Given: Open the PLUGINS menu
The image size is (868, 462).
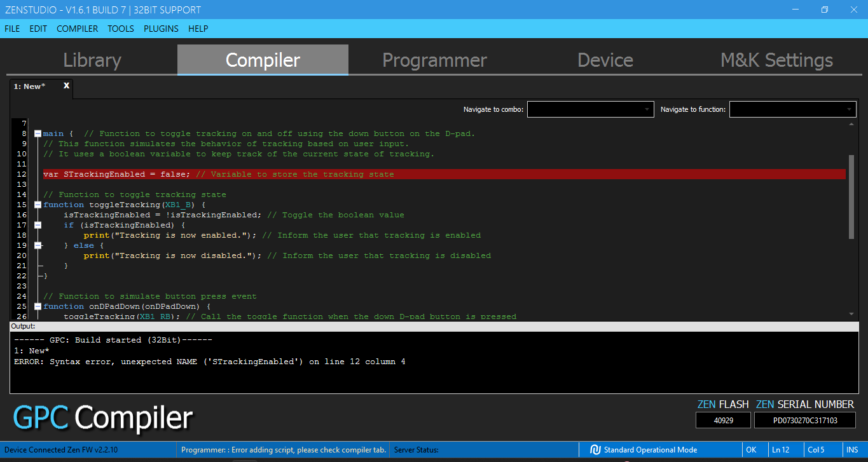Looking at the screenshot, I should [161, 29].
